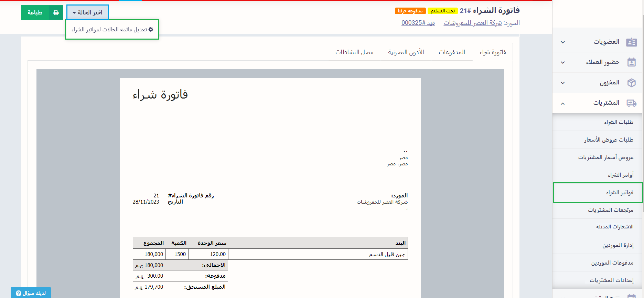Expand the حضور العملاء section chevron

(563, 62)
